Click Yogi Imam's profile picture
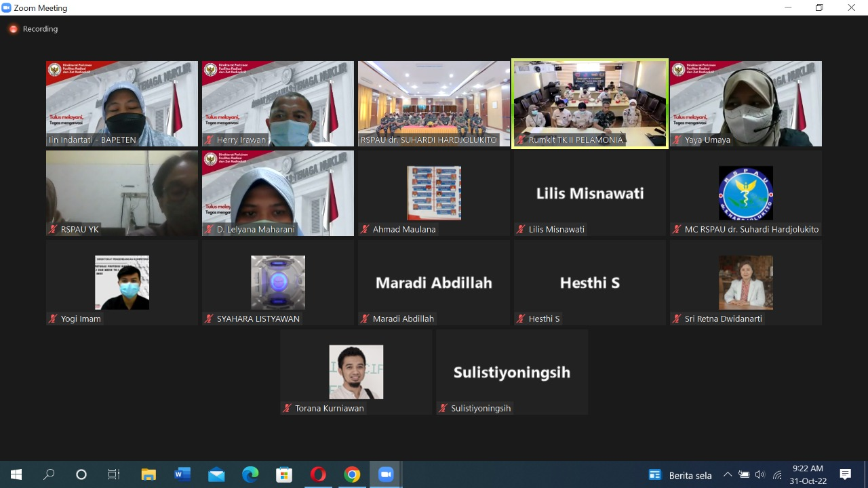The height and width of the screenshot is (488, 868). point(122,283)
